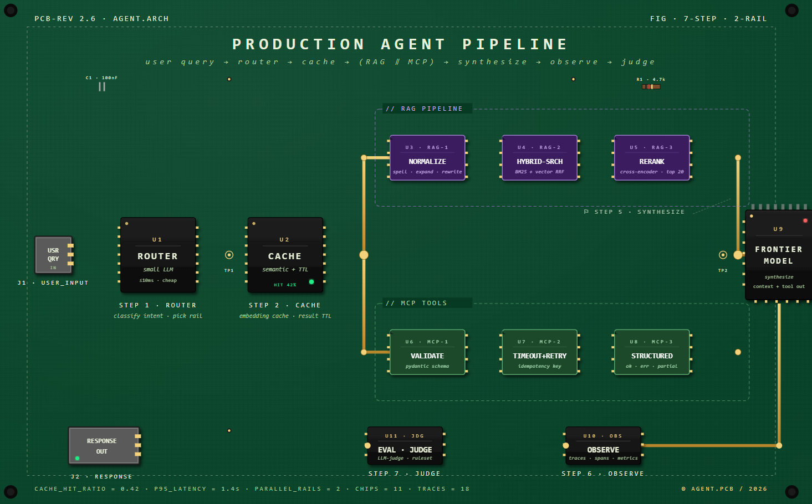812x504 pixels.
Task: Select the RESPONSE OUT connector
Action: (x=104, y=445)
